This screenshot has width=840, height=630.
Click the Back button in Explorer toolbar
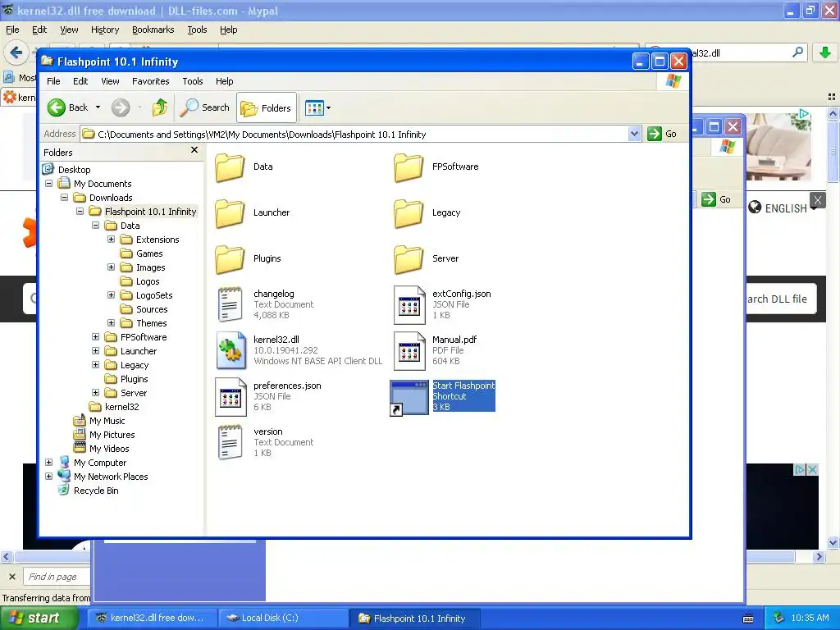point(67,107)
